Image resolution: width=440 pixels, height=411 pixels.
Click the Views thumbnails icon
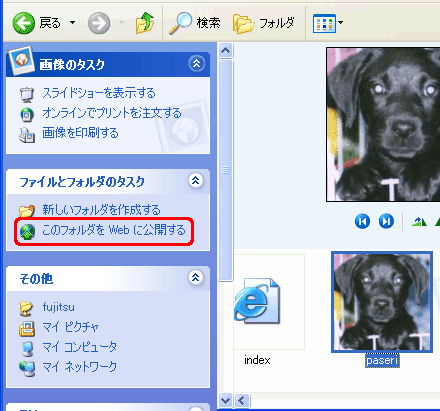point(324,23)
